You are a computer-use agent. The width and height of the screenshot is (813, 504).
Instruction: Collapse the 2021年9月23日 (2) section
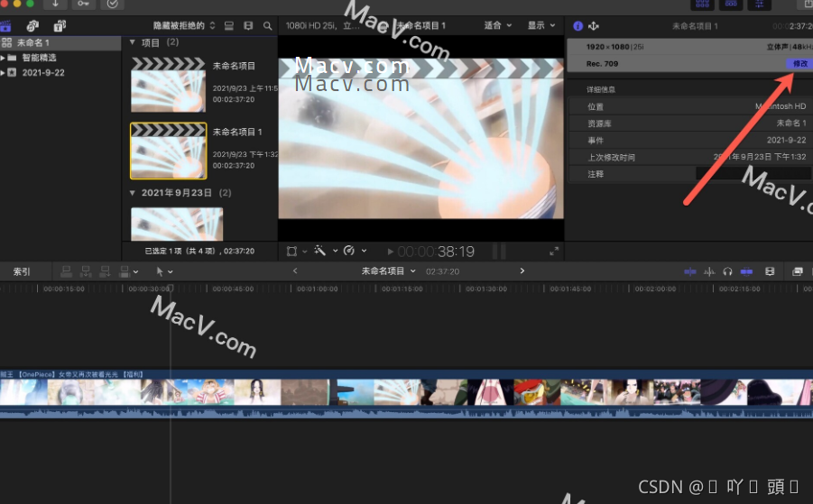pos(133,193)
